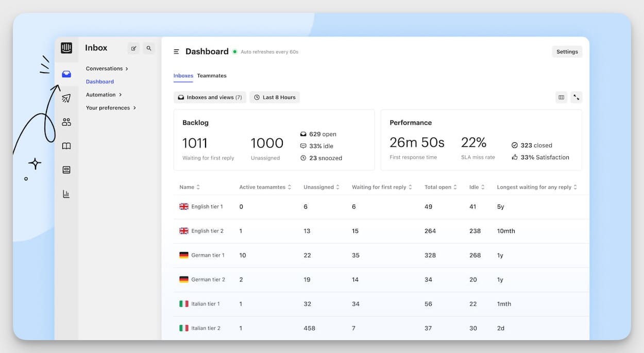Open Contacts via the people icon
Image resolution: width=644 pixels, height=353 pixels.
tap(66, 122)
